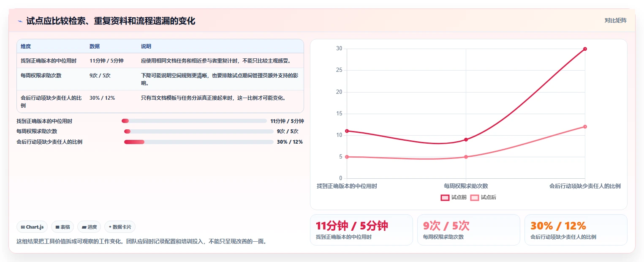Screen dimensions: 644x262
Task: Click the 试点前 data point at value 30
Action: point(585,49)
